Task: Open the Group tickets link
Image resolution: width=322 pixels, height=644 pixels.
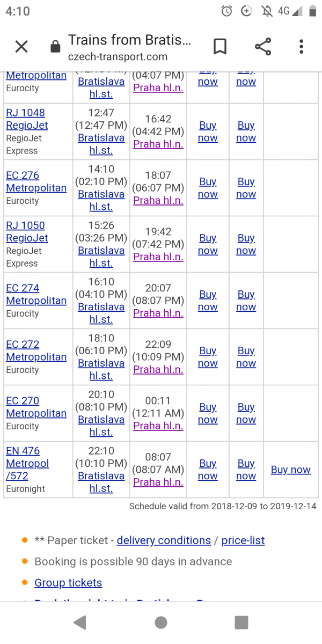Action: tap(68, 582)
